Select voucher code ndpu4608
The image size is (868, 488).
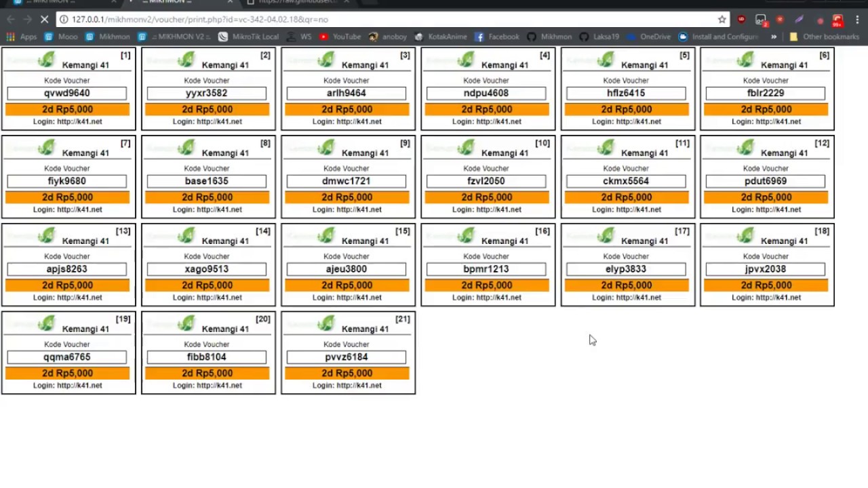[486, 94]
